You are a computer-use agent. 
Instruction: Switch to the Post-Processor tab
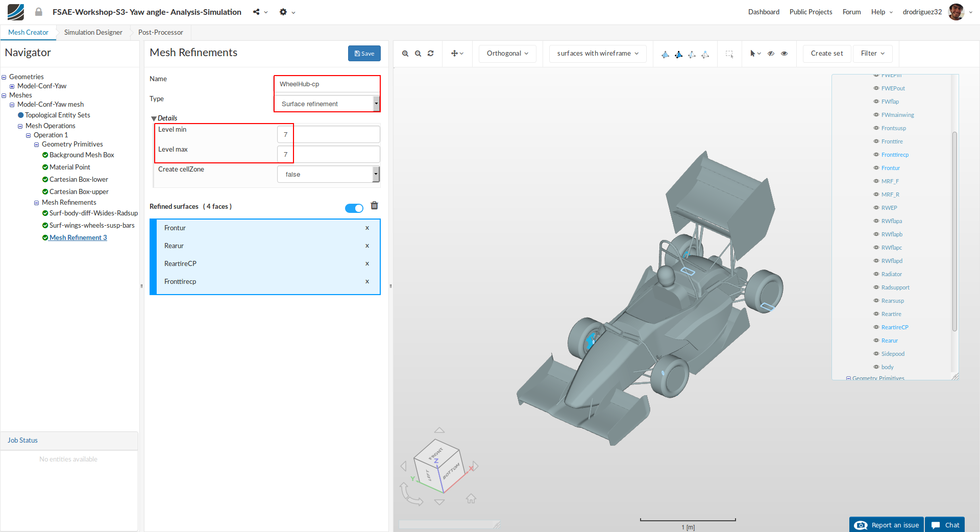pyautogui.click(x=160, y=32)
